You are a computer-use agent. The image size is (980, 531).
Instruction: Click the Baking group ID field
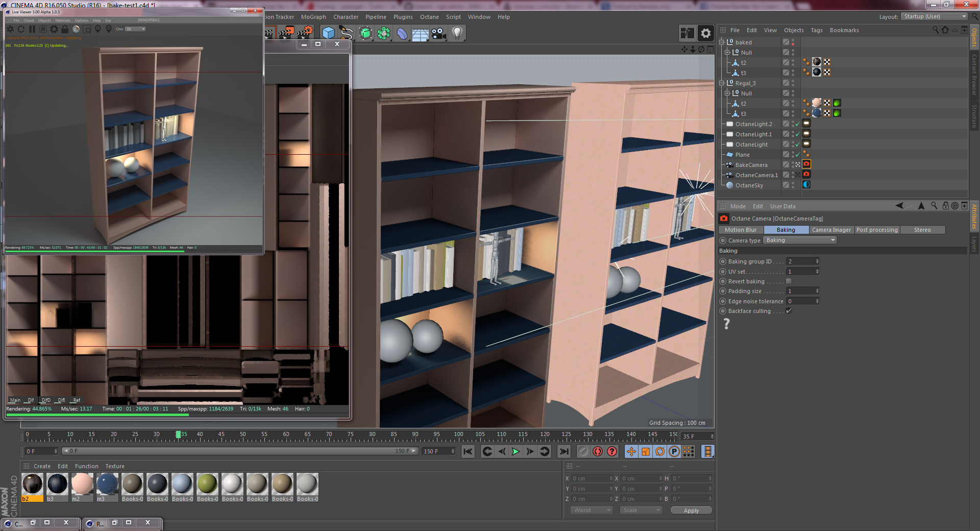tap(802, 261)
